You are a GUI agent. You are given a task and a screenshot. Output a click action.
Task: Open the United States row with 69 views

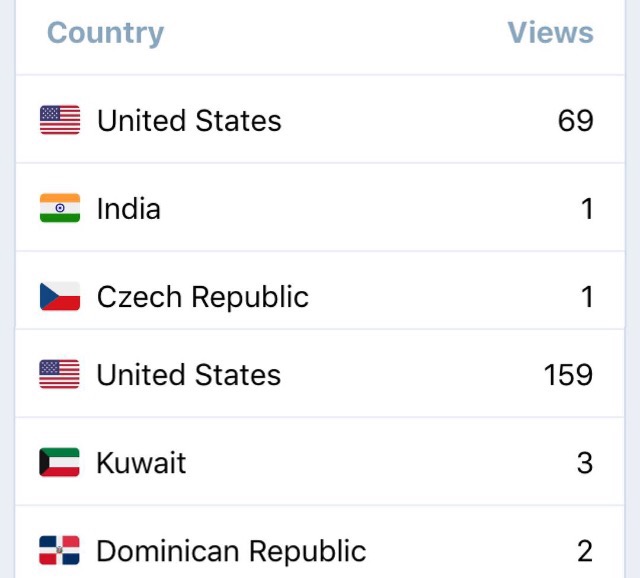[320, 119]
